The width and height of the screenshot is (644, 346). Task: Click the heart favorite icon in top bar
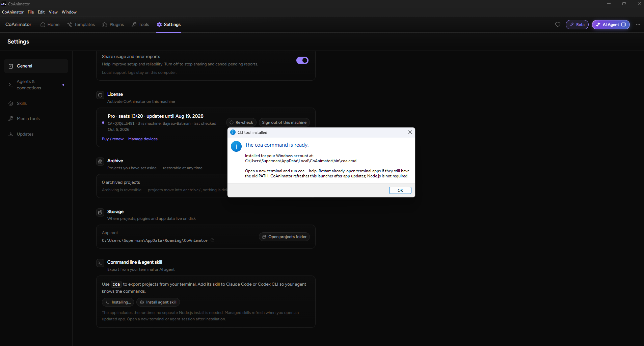(558, 25)
